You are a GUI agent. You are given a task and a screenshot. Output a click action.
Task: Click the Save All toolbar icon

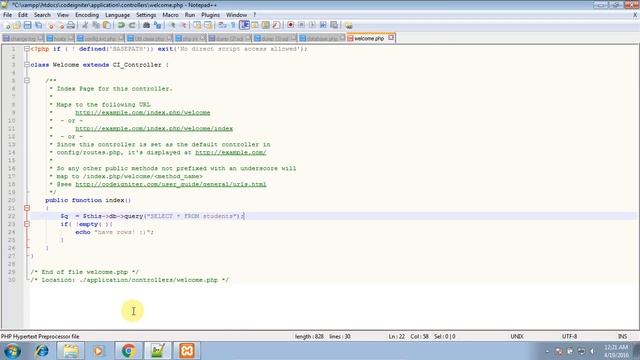[38, 25]
